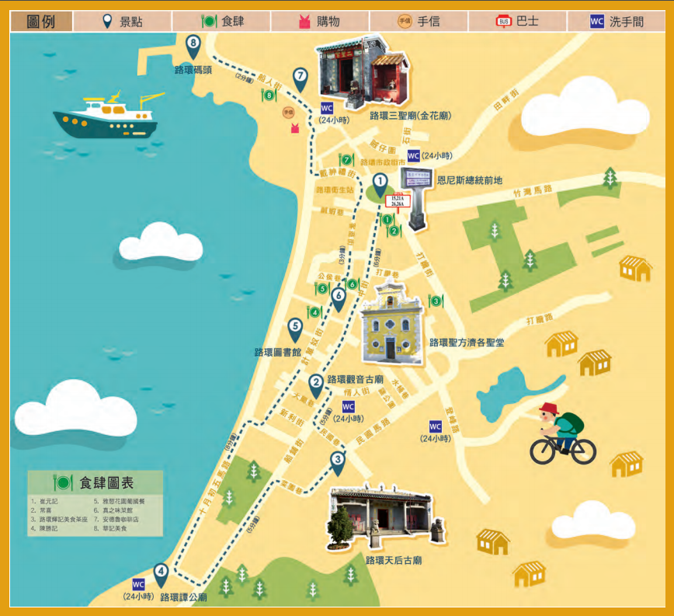Select blue pin 4 at 路環譚公廟

[x=161, y=573]
